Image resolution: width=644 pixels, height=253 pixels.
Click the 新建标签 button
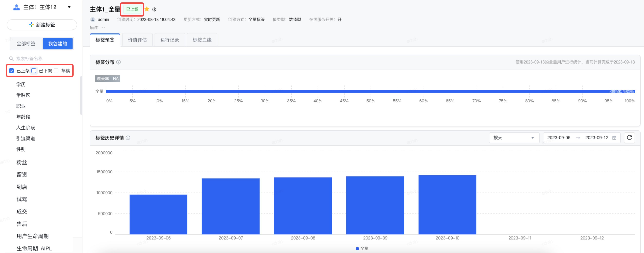[x=42, y=24]
